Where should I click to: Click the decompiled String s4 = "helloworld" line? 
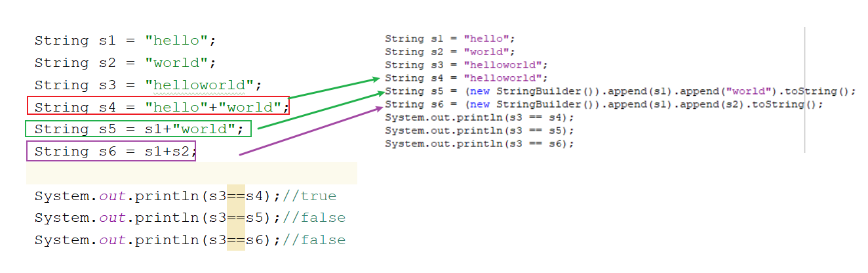pyautogui.click(x=465, y=78)
